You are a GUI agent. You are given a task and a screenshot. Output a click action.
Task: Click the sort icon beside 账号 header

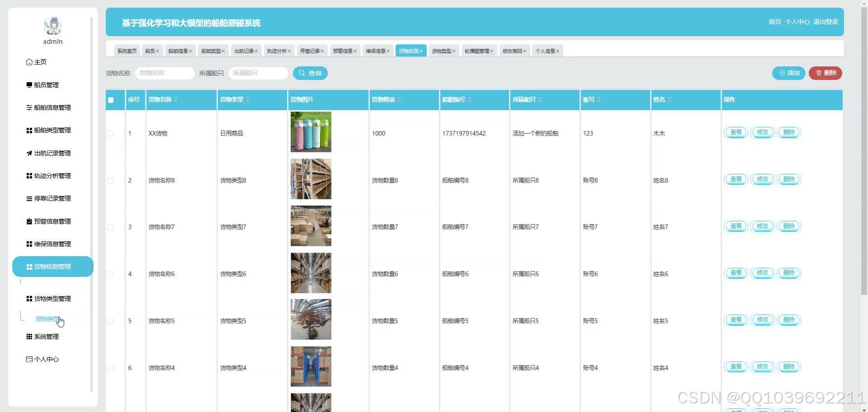[x=599, y=99]
